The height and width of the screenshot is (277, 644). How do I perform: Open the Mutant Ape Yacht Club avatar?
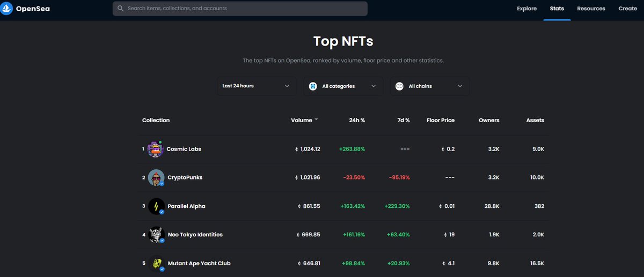[156, 263]
